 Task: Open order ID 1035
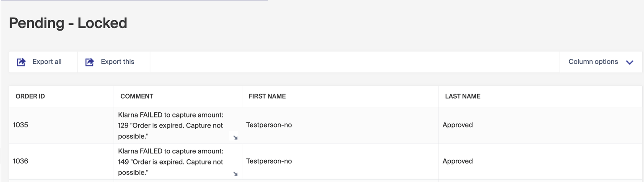pos(21,125)
